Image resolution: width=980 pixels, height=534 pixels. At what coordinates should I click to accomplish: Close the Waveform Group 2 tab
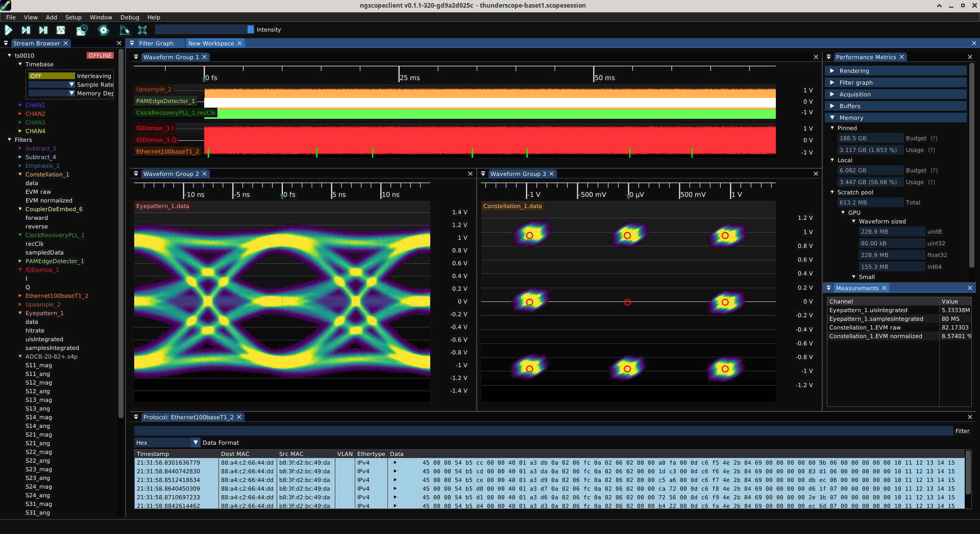205,174
